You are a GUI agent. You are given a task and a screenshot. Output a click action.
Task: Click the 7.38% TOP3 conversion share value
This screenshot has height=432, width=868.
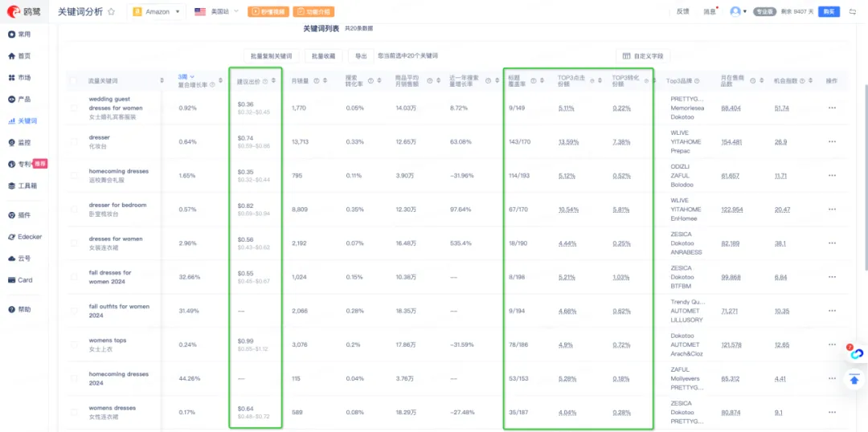[621, 141]
